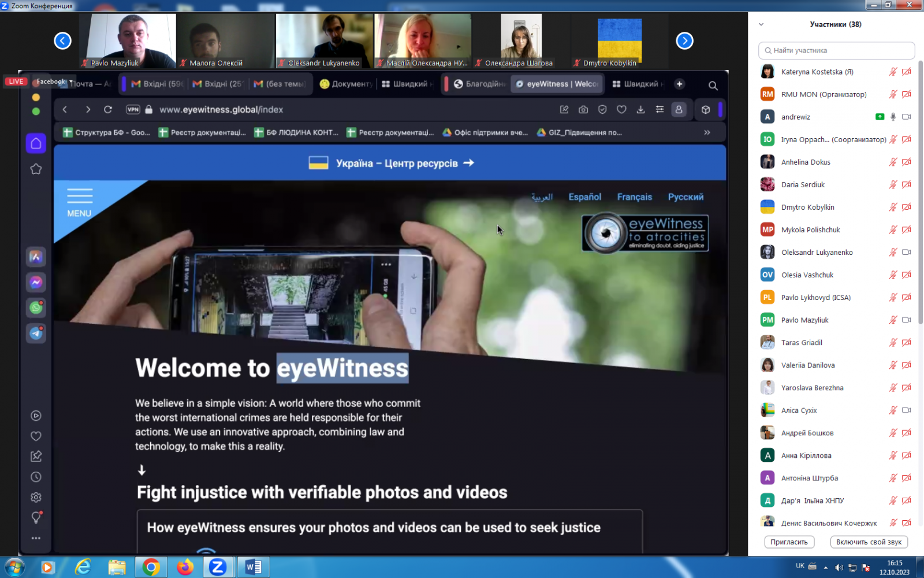Toggle the VPN badge in address bar
The image size is (924, 578).
(133, 109)
